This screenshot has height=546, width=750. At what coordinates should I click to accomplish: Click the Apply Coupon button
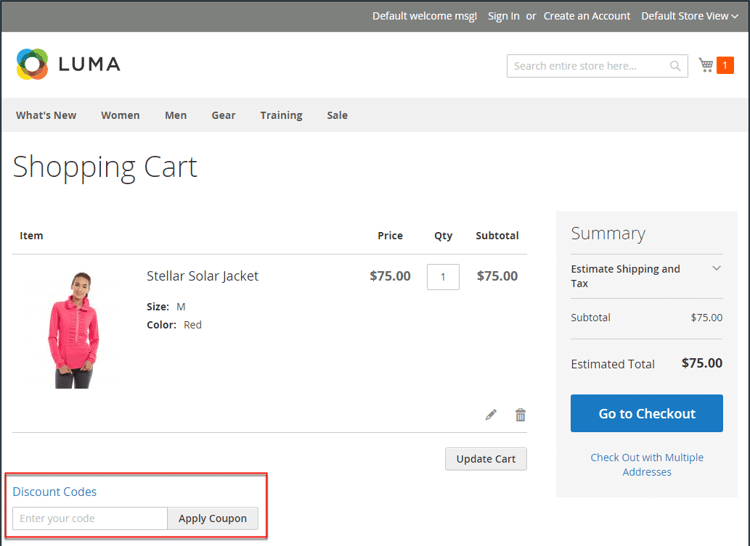click(212, 518)
